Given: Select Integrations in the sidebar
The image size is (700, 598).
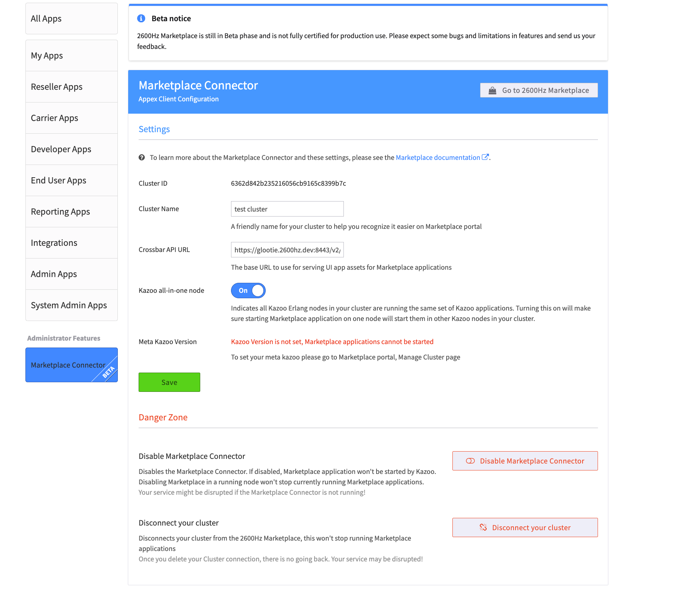Looking at the screenshot, I should pyautogui.click(x=72, y=243).
